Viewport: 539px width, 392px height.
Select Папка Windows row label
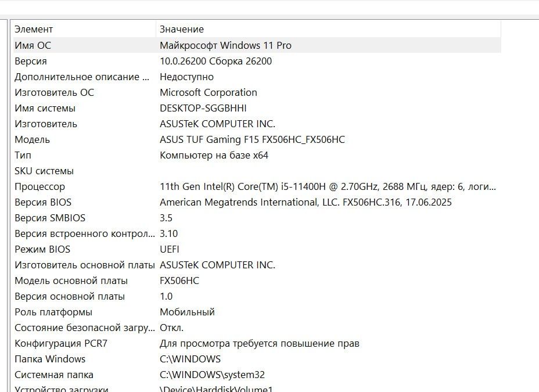50,359
